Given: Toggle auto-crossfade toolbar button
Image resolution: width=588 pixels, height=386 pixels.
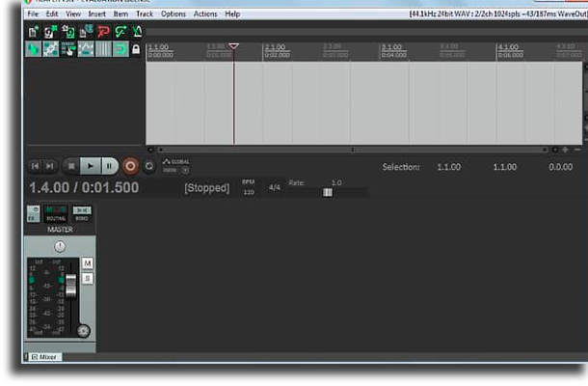Looking at the screenshot, I should (34, 49).
